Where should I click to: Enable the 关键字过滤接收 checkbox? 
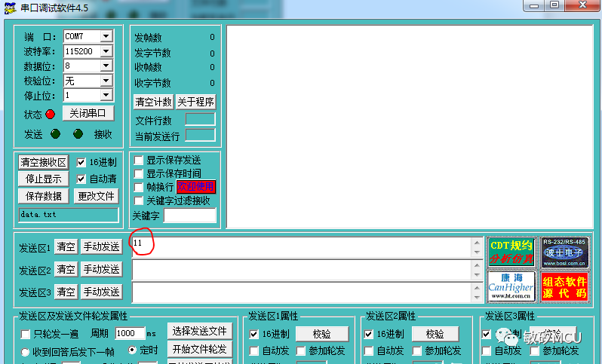(x=139, y=200)
